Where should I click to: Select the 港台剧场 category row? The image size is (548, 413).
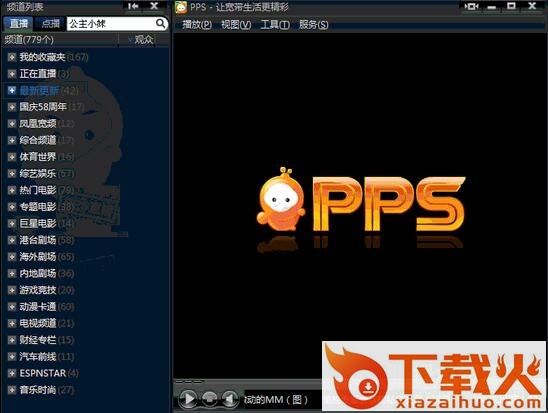click(x=41, y=240)
